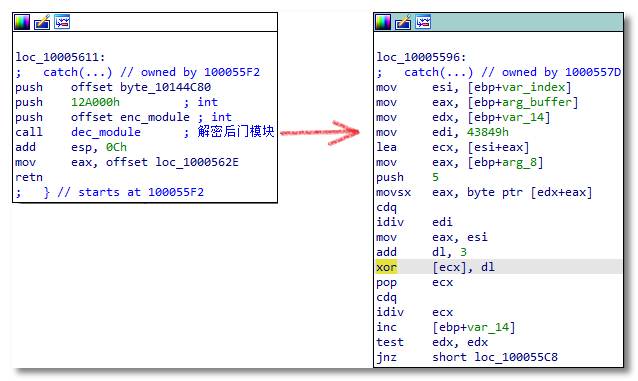Screen dimensions: 638x381
Task: Click the edit pencil icon in right node
Action: tap(403, 22)
